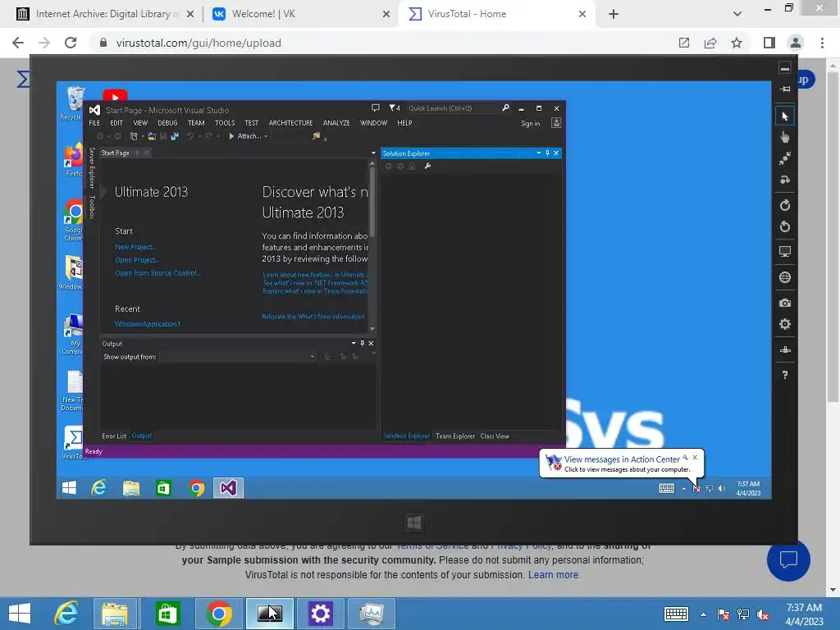Select basic touch mode hand icon
840x630 pixels.
pyautogui.click(x=785, y=137)
